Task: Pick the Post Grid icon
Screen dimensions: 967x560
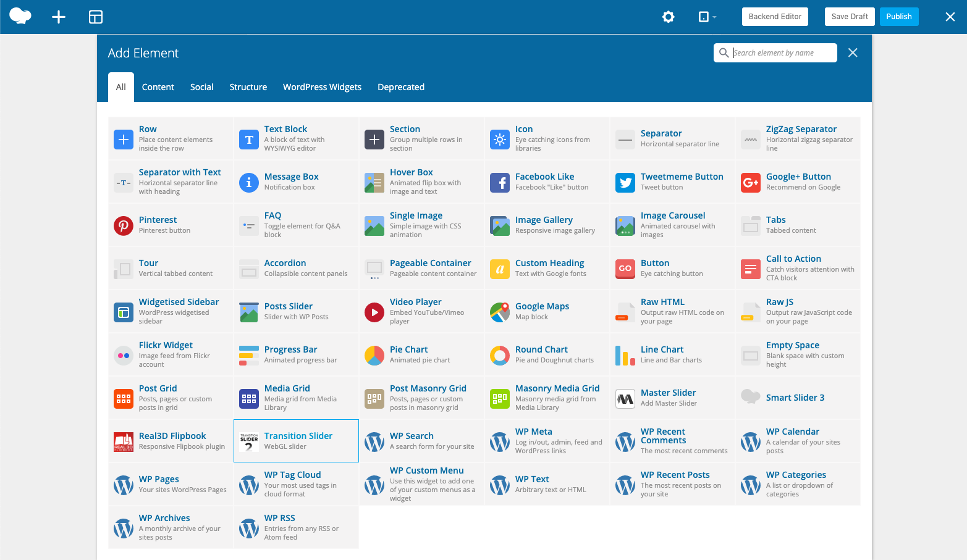Action: click(124, 399)
